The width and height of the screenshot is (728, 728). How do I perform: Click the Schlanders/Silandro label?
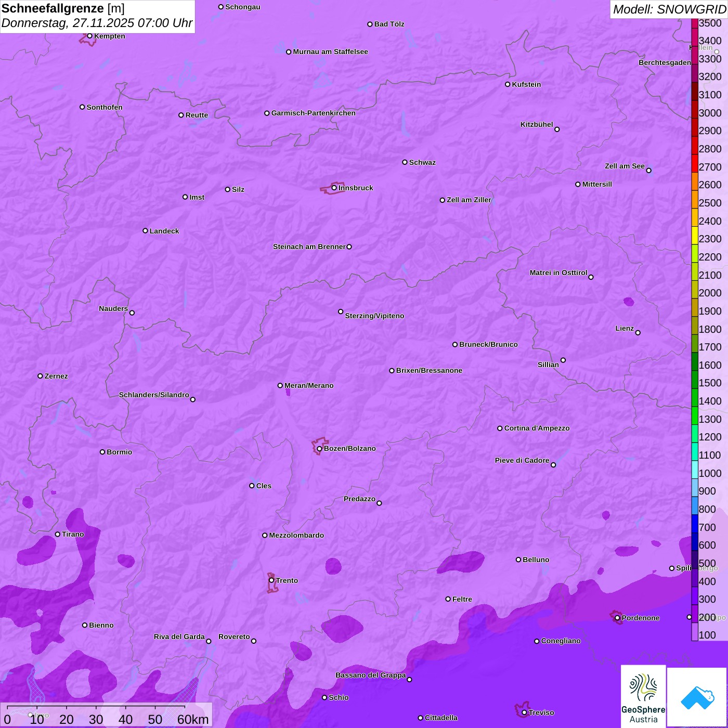point(154,395)
